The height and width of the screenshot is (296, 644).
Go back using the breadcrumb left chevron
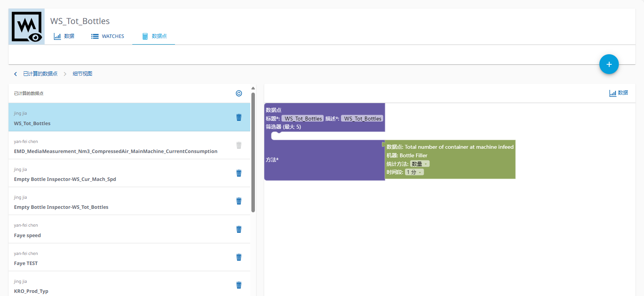pyautogui.click(x=16, y=74)
